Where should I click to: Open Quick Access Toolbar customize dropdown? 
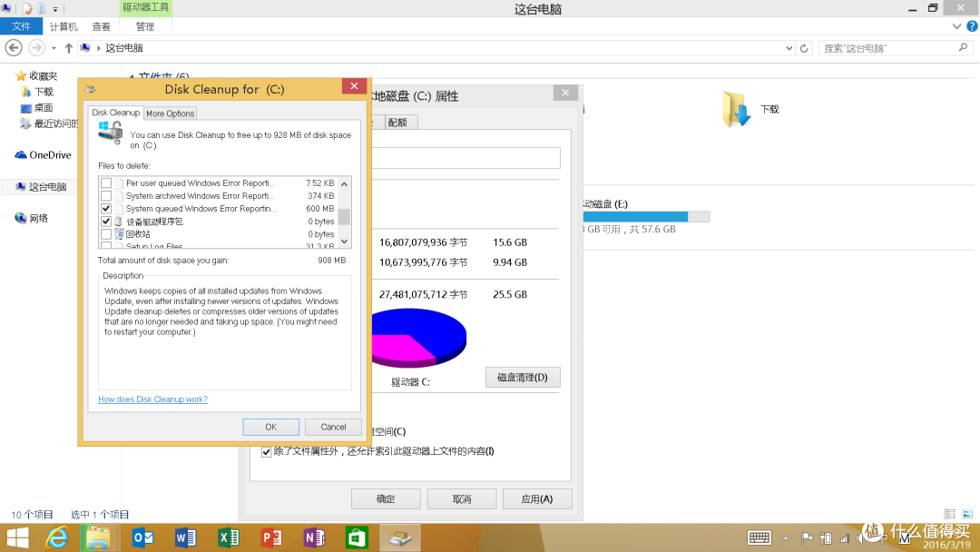(55, 9)
